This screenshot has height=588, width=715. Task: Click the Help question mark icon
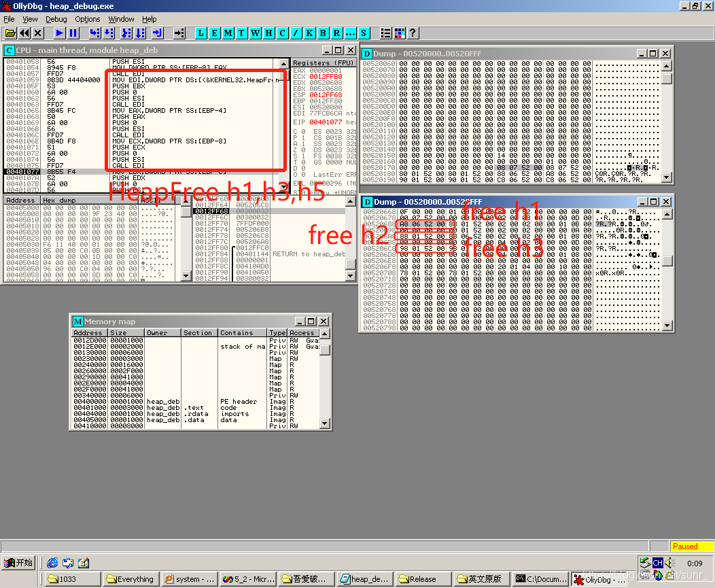click(x=413, y=33)
